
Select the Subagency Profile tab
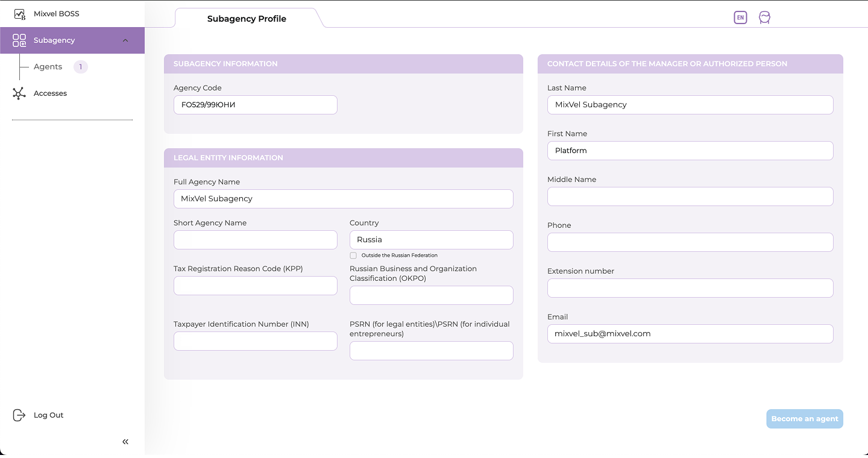(x=247, y=19)
